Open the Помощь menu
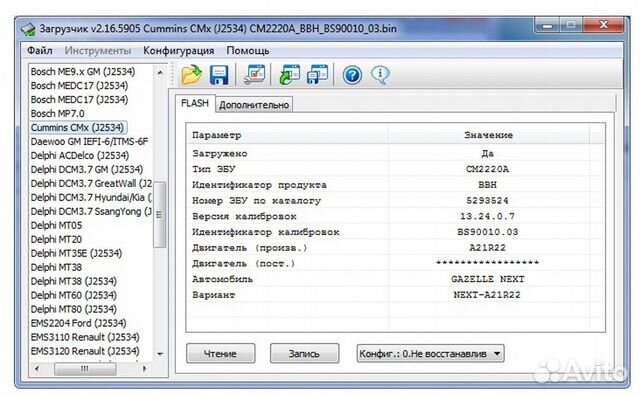 click(x=248, y=51)
